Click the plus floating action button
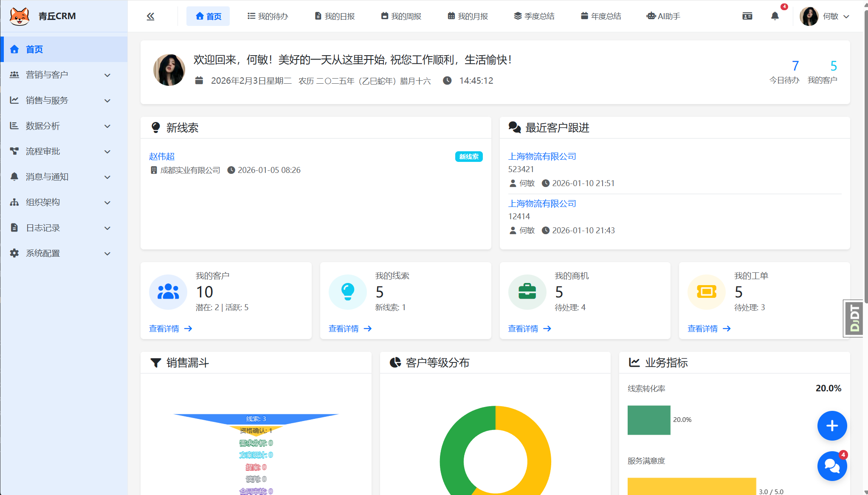The width and height of the screenshot is (868, 495). 832,426
